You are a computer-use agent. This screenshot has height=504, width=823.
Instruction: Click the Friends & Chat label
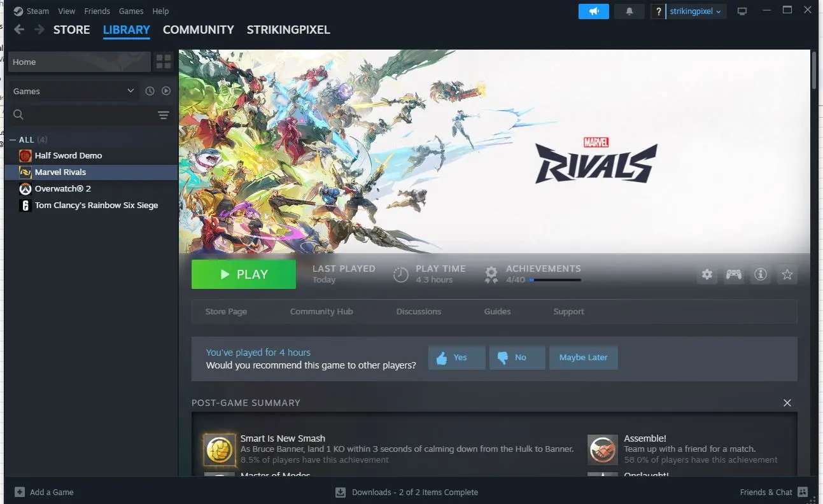(766, 492)
